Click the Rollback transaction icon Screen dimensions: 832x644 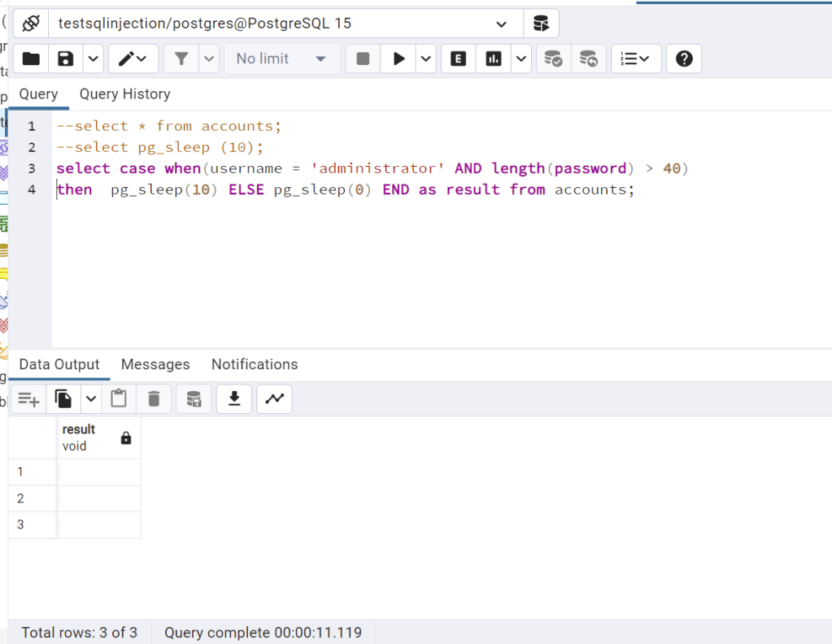pyautogui.click(x=588, y=59)
